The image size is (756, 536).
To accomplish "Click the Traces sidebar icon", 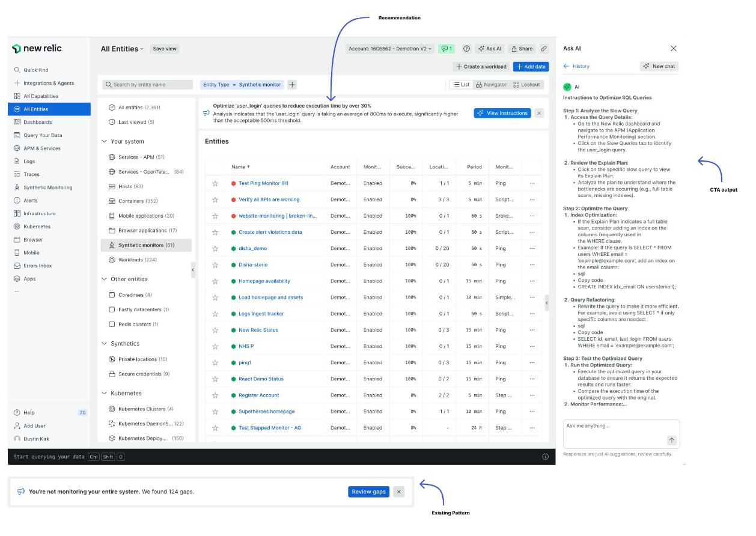I will (x=17, y=174).
